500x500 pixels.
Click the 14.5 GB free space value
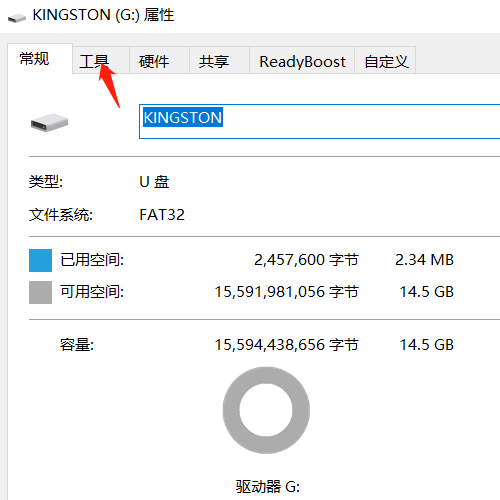(x=427, y=292)
